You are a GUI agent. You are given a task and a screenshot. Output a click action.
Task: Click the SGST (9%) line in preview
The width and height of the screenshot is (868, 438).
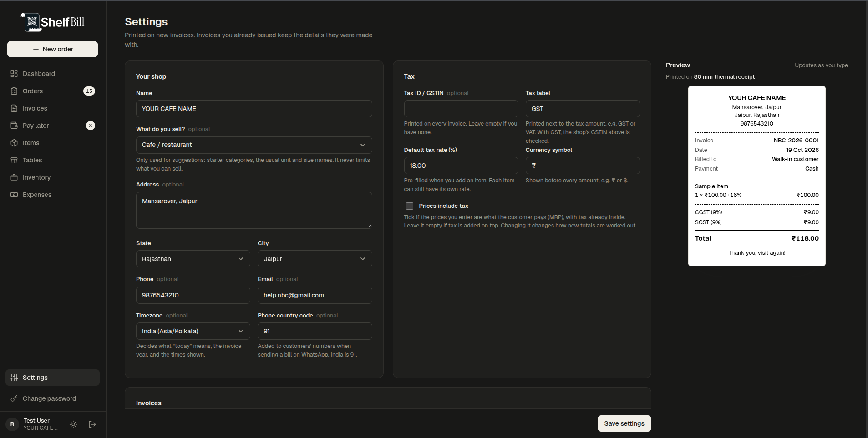[x=756, y=222]
